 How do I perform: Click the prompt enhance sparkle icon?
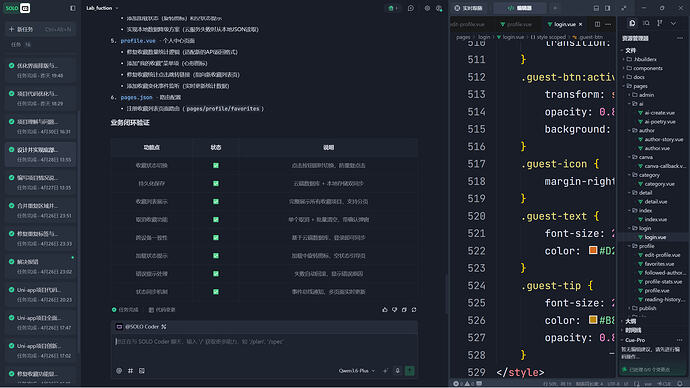[x=385, y=371]
